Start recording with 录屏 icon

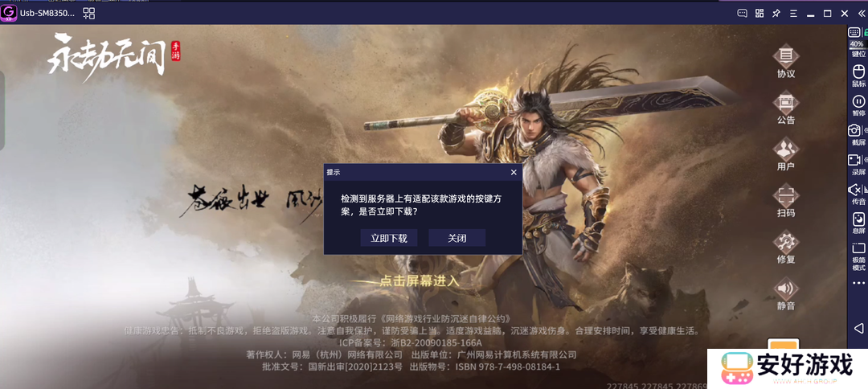pyautogui.click(x=858, y=164)
